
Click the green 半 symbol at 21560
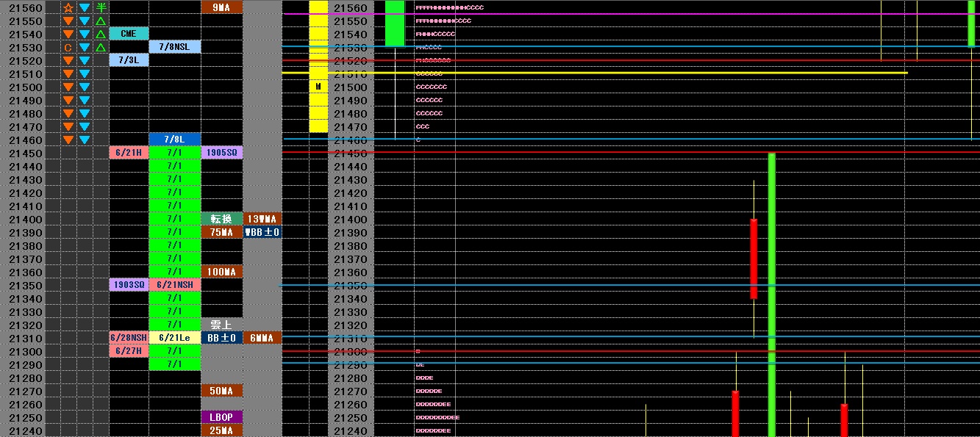tap(101, 7)
